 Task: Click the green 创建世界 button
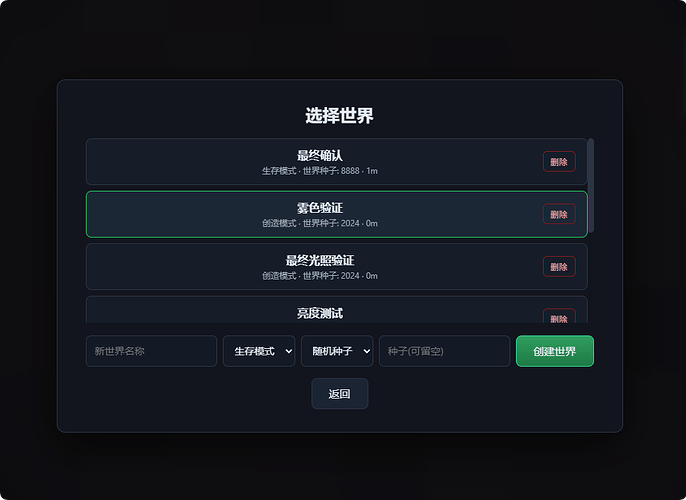tap(555, 351)
